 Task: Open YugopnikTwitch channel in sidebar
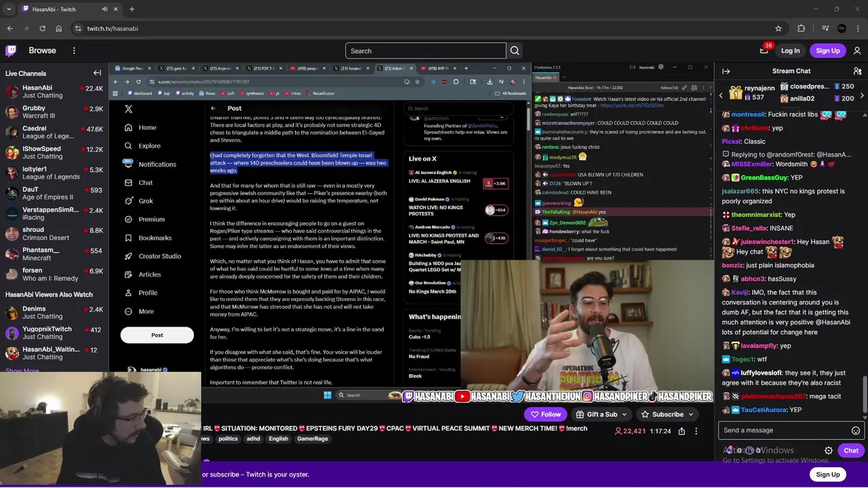tap(54, 333)
